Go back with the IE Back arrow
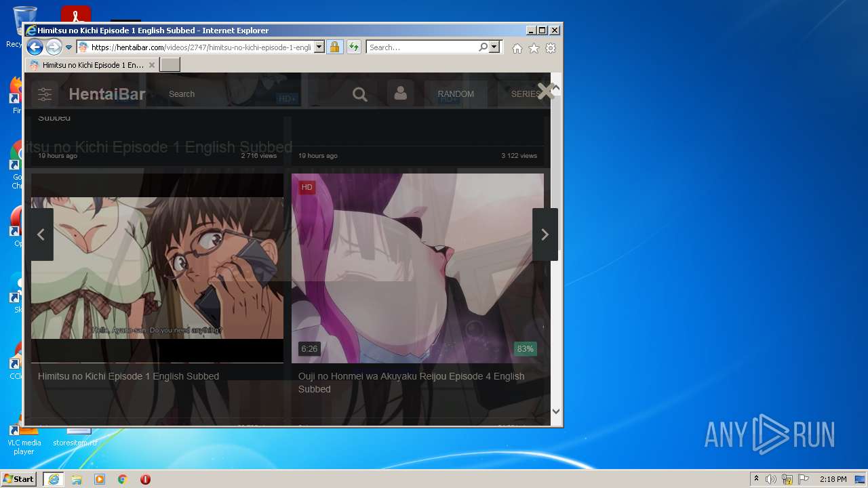The height and width of the screenshot is (488, 868). click(x=35, y=47)
